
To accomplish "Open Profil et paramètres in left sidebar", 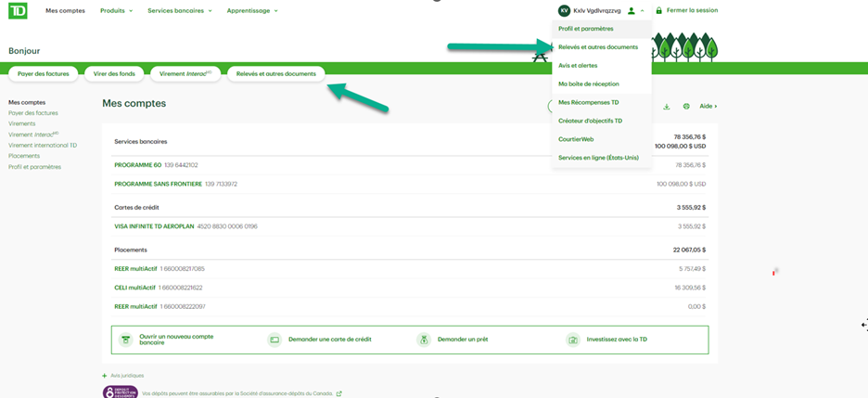I will 35,167.
